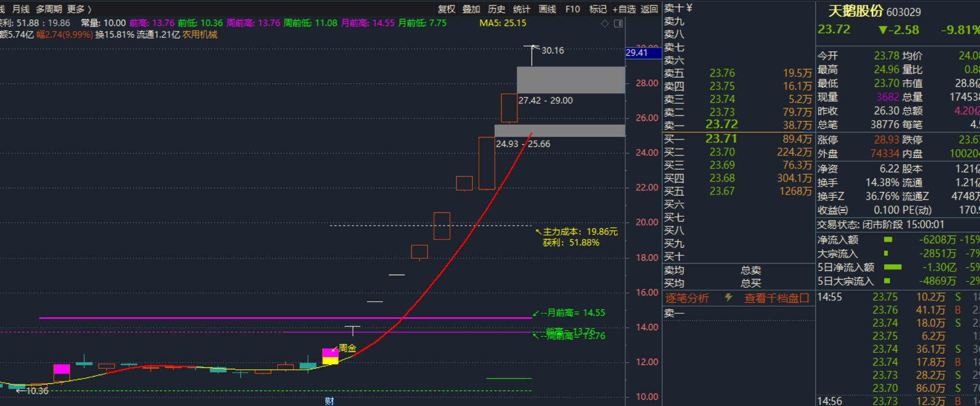
Task: Open the 复权 adjustment option
Action: point(446,9)
